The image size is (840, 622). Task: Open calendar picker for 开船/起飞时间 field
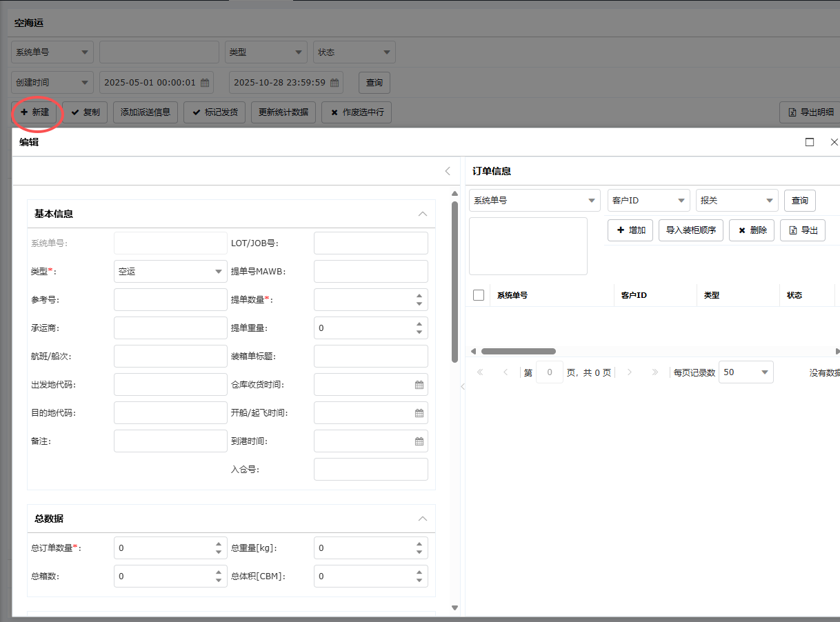coord(419,413)
